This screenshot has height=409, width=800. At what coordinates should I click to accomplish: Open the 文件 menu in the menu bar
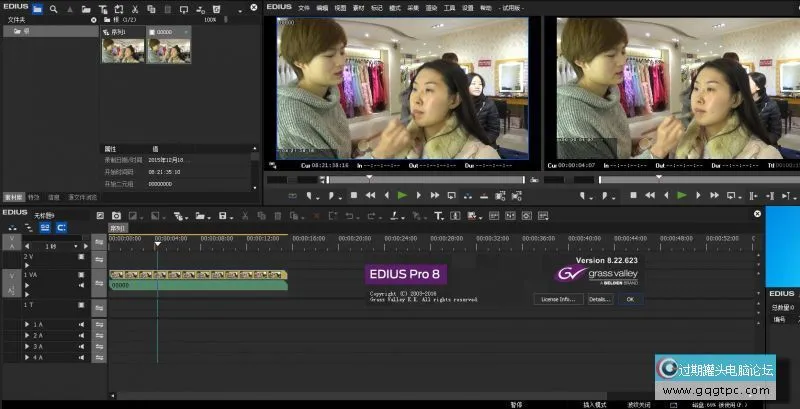[x=303, y=8]
